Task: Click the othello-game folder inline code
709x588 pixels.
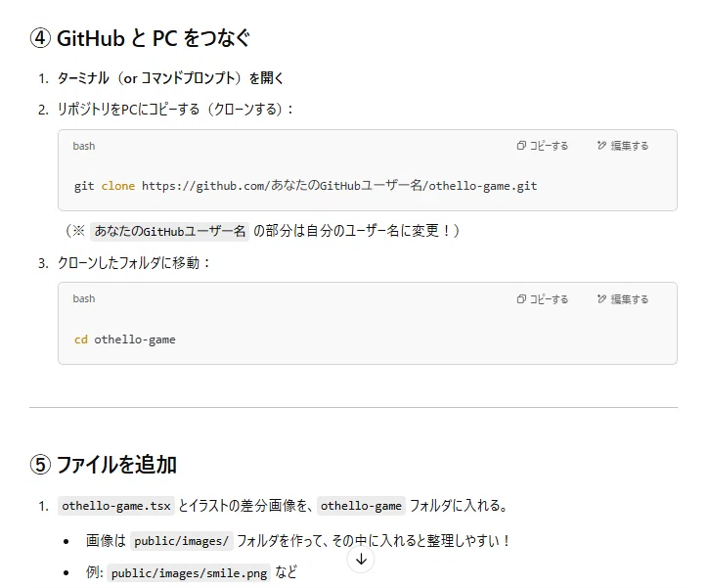Action: pyautogui.click(x=361, y=506)
